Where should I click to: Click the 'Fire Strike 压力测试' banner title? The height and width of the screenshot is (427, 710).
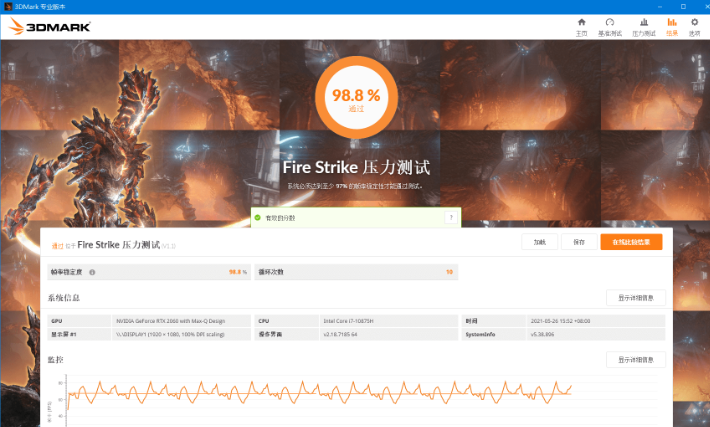356,168
